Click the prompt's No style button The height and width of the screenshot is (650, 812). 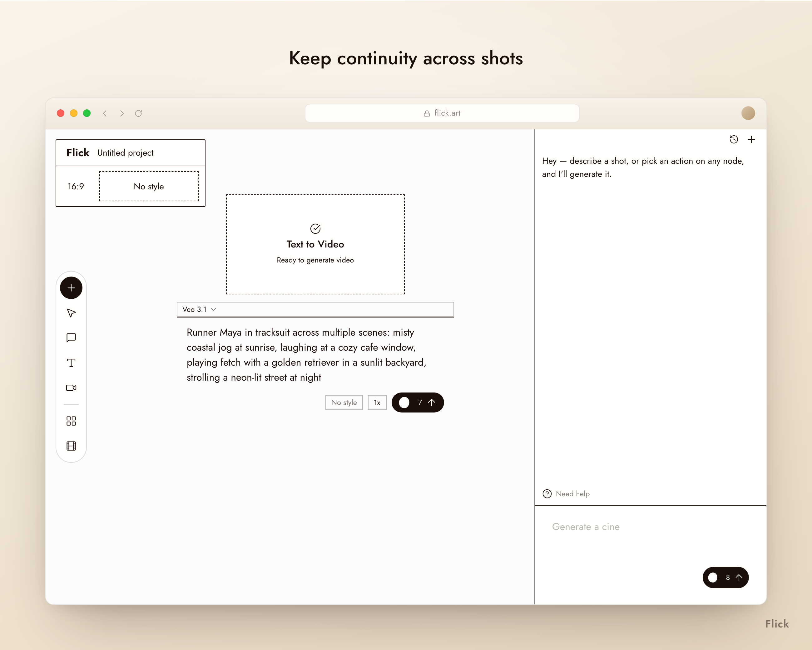pos(344,402)
